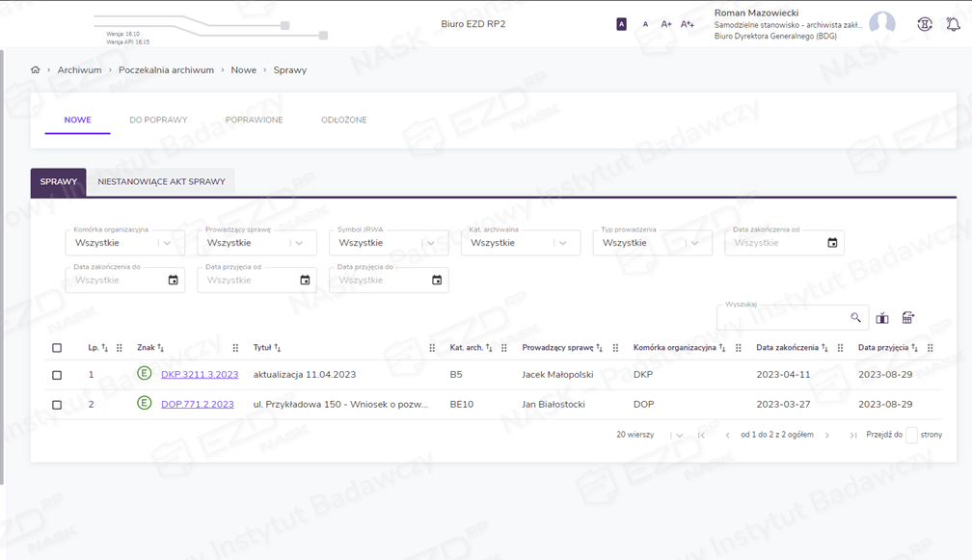Tick checkbox for row DOP.771.2.2023
972x560 pixels.
click(x=57, y=405)
